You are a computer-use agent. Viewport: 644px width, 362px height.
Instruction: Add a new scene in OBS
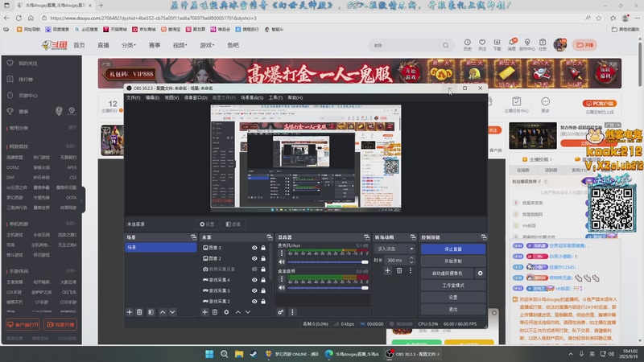[x=130, y=312]
